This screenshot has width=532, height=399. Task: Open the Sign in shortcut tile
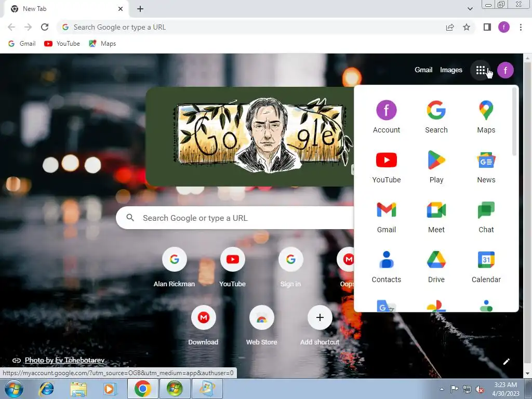[x=290, y=268]
